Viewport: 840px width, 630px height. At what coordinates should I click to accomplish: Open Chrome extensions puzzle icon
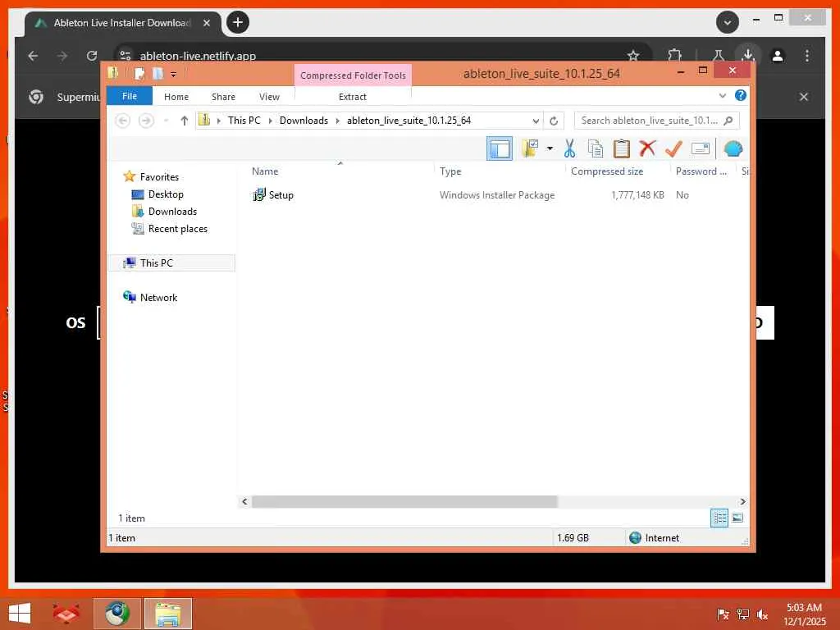(x=674, y=56)
